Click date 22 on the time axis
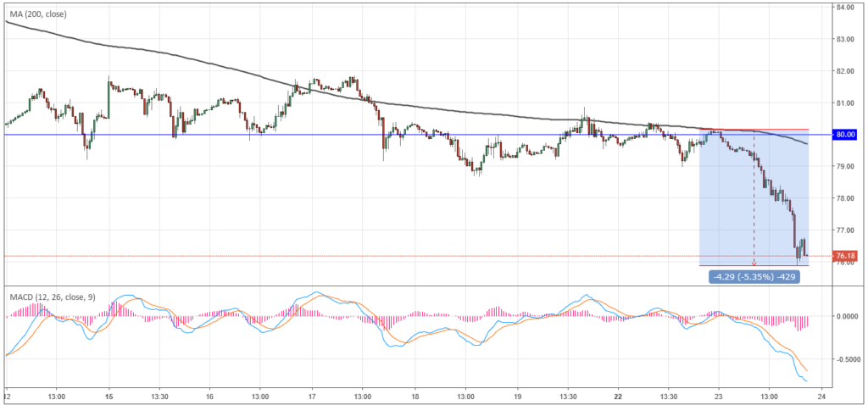 tap(618, 396)
